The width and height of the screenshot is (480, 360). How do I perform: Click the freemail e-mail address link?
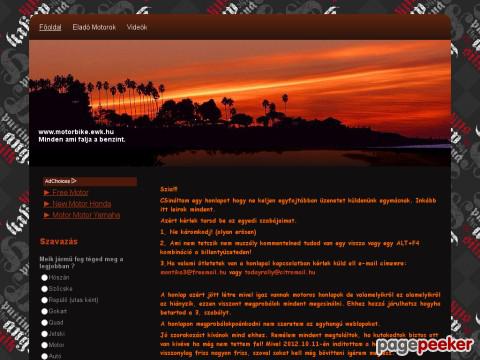click(193, 272)
